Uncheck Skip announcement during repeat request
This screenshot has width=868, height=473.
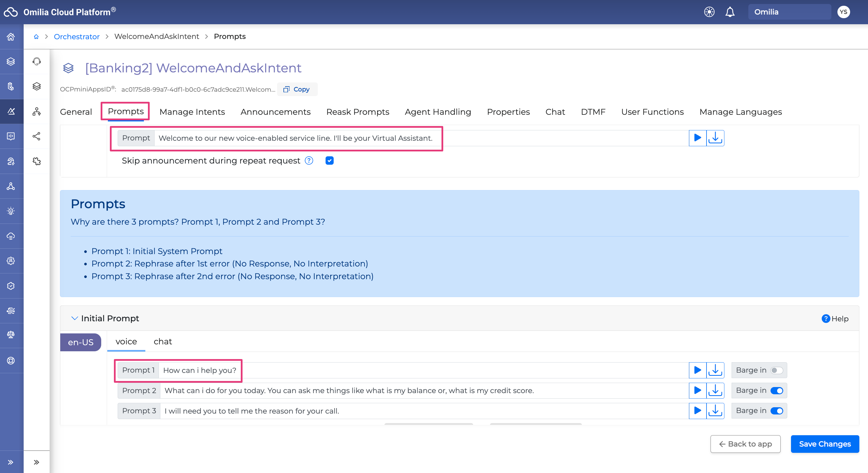tap(330, 161)
